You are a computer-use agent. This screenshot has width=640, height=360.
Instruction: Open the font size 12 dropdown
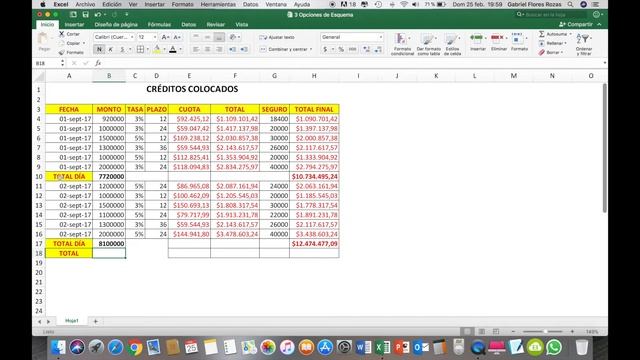coord(147,37)
